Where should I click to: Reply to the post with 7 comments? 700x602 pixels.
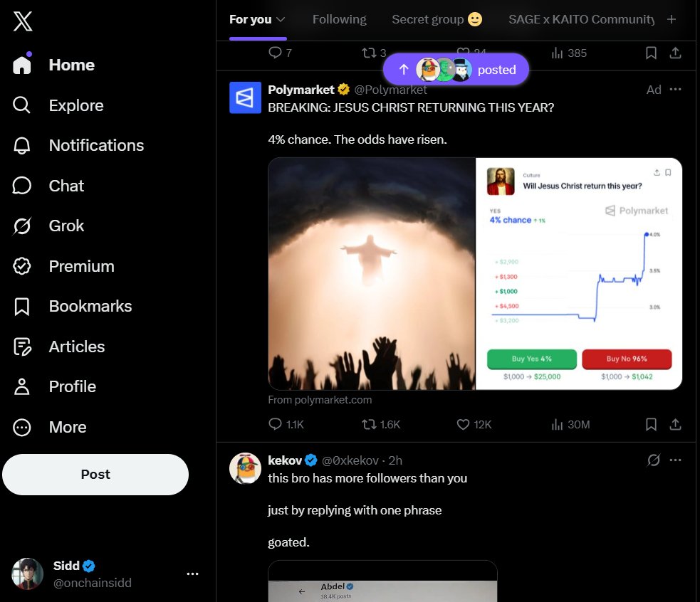tap(280, 53)
